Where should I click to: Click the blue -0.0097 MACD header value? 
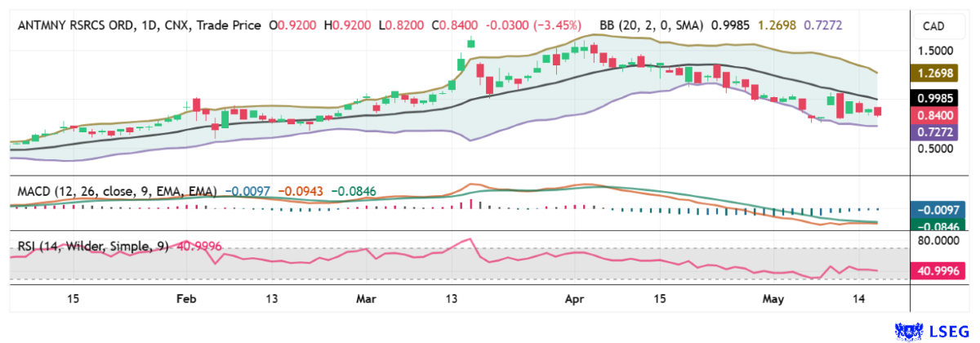click(246, 191)
